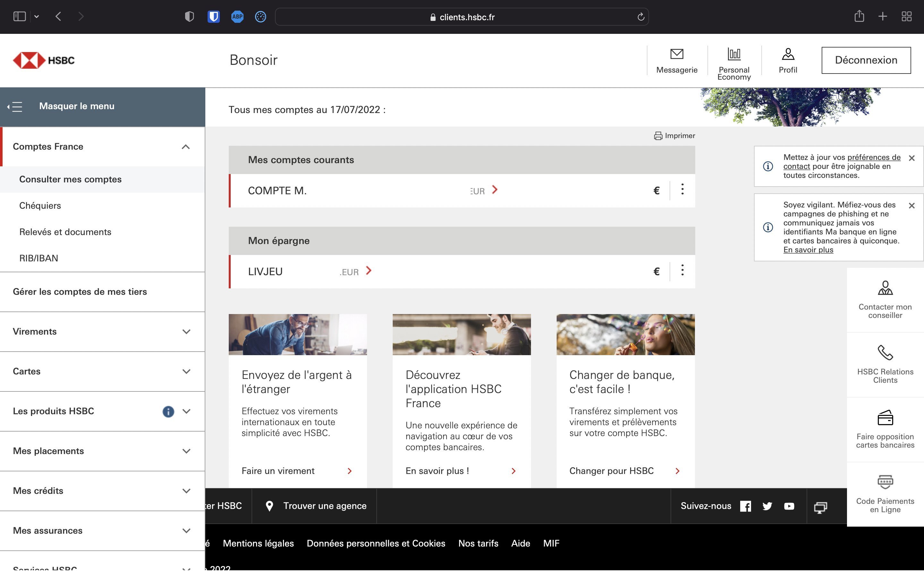This screenshot has width=924, height=578.
Task: Open HSBC YouTube channel icon
Action: [x=789, y=506]
